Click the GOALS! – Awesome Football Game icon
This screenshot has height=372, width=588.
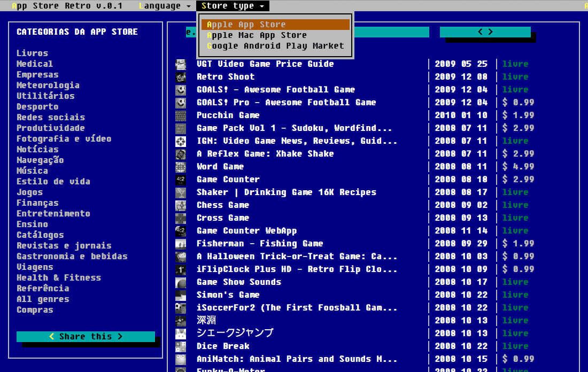point(181,90)
